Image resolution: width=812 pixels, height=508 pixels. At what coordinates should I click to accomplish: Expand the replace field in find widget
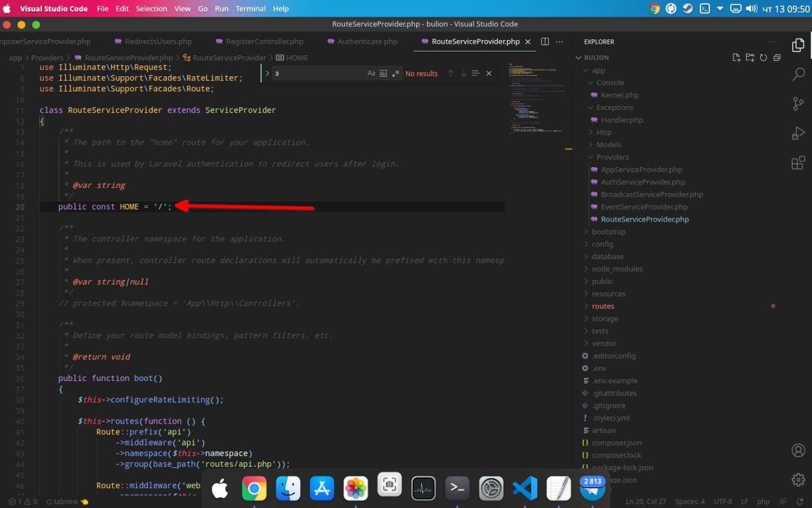pos(267,74)
